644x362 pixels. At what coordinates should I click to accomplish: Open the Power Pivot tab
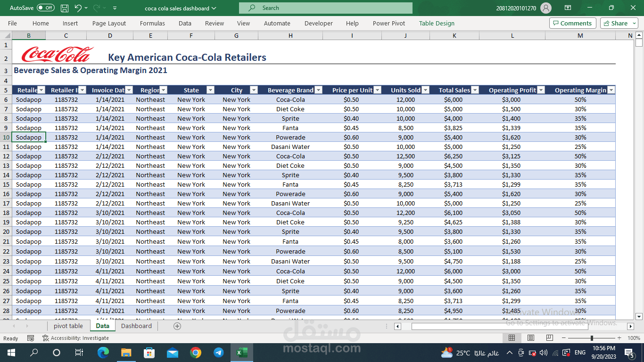pyautogui.click(x=389, y=23)
